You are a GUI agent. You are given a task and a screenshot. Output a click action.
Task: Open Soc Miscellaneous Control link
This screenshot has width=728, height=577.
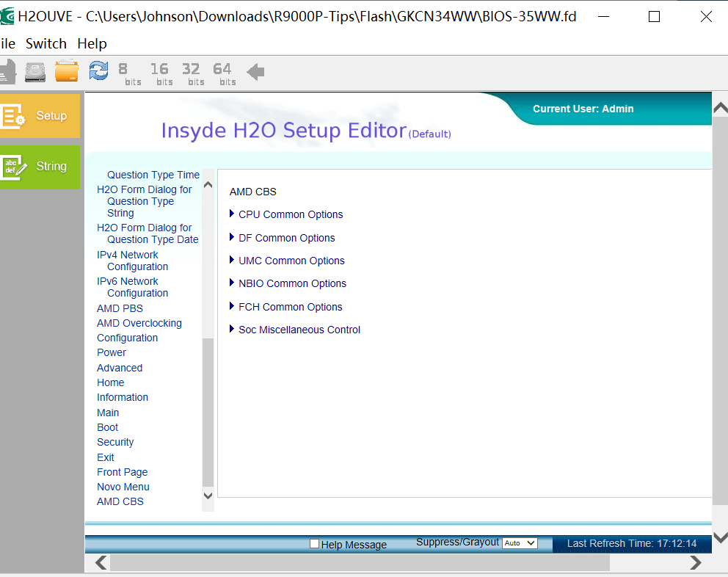tap(299, 330)
